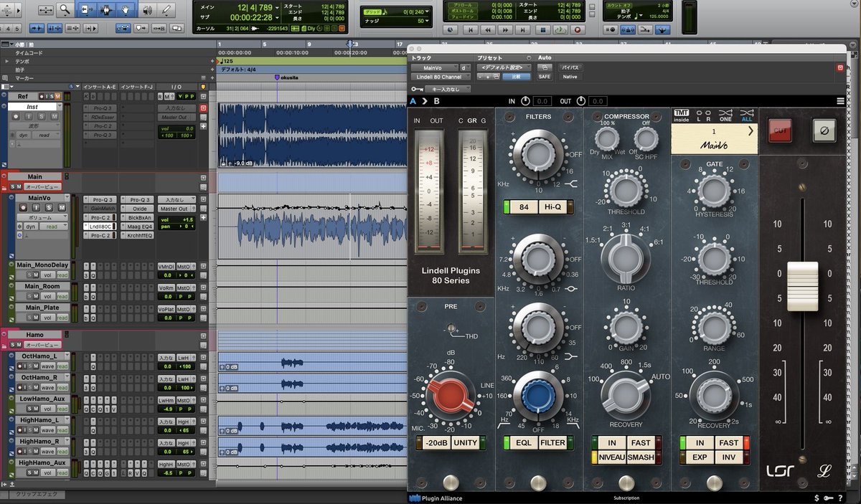861x504 pixels.
Task: Click the zoom horizontal arrows button
Action: point(45,10)
